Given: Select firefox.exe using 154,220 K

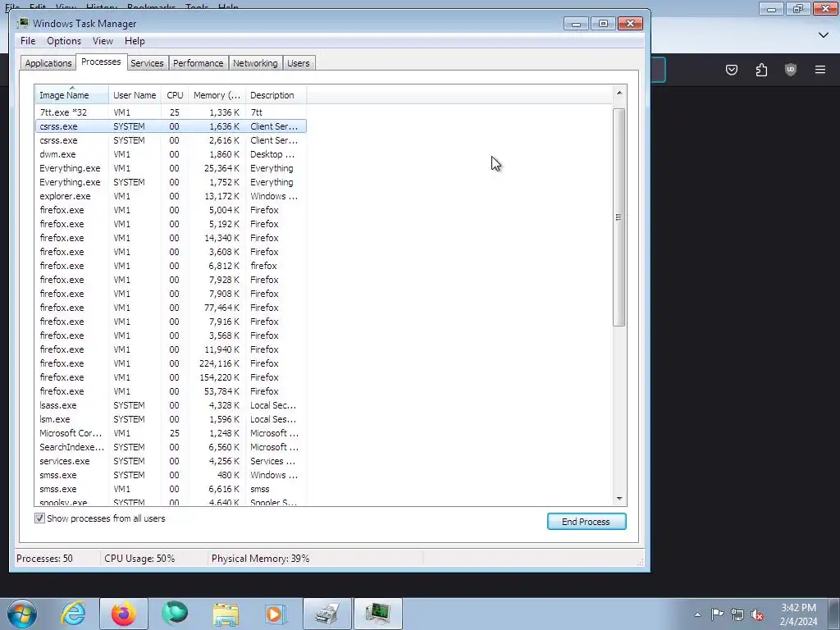Looking at the screenshot, I should (171, 377).
